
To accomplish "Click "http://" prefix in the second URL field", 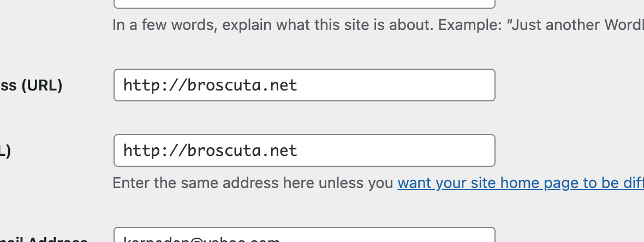I will [145, 150].
